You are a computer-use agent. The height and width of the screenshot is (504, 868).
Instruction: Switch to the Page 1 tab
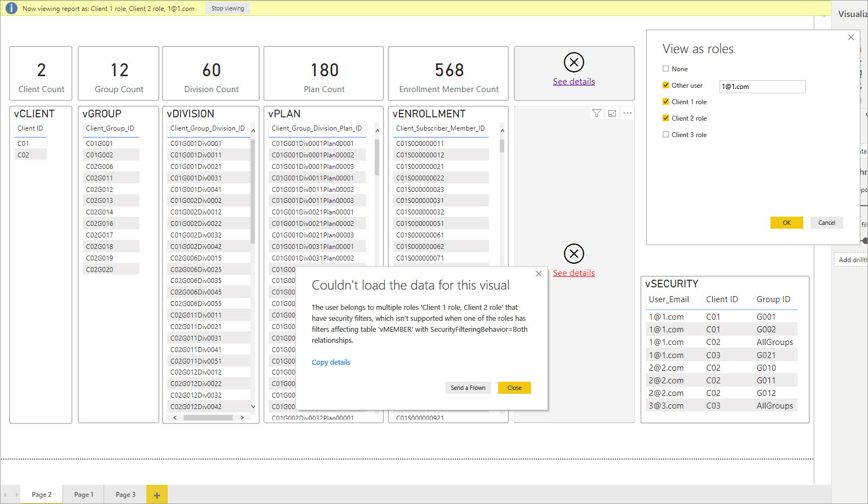(x=84, y=495)
